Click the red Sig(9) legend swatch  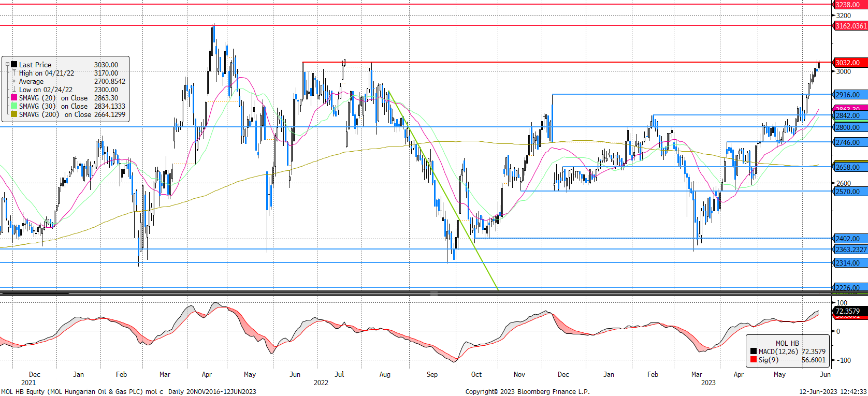[754, 360]
